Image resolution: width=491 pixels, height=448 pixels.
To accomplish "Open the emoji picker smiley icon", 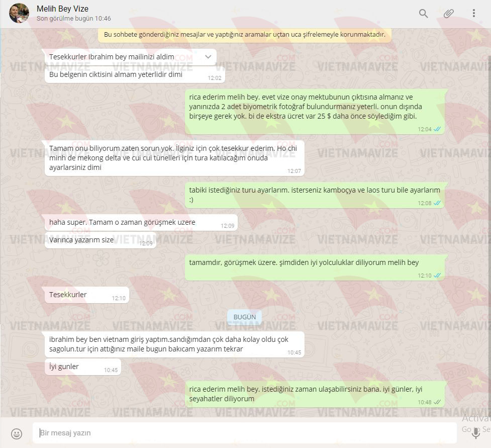I will (17, 433).
